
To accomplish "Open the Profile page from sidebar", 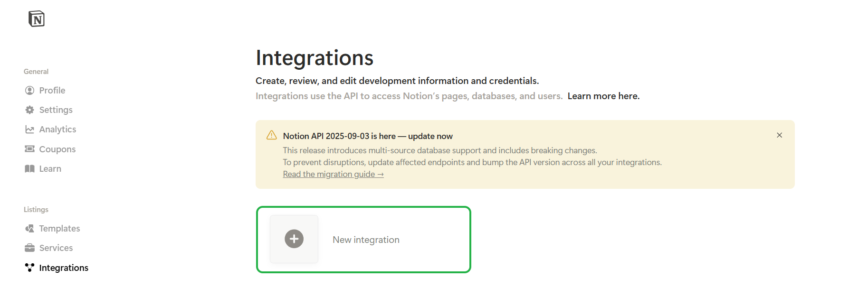I will pos(52,90).
